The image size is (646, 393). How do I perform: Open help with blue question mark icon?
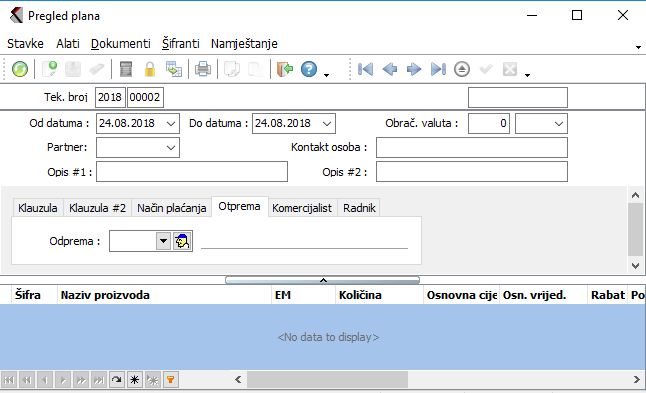(309, 69)
